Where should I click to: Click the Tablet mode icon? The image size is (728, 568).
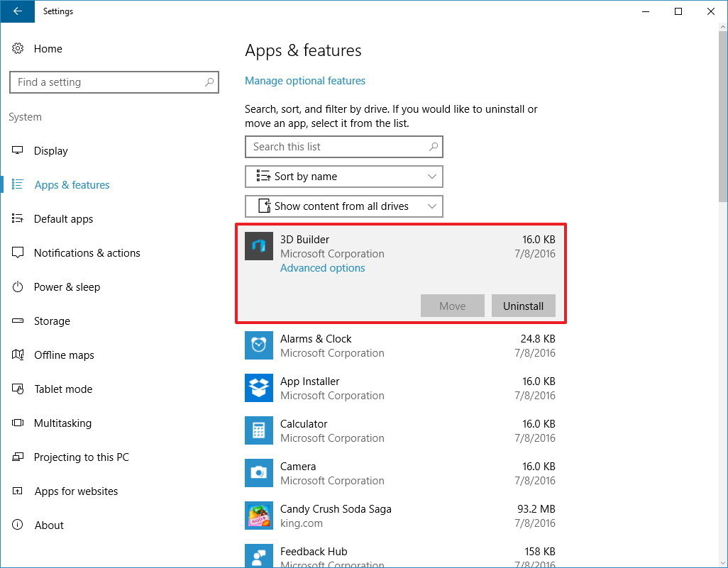[x=18, y=389]
